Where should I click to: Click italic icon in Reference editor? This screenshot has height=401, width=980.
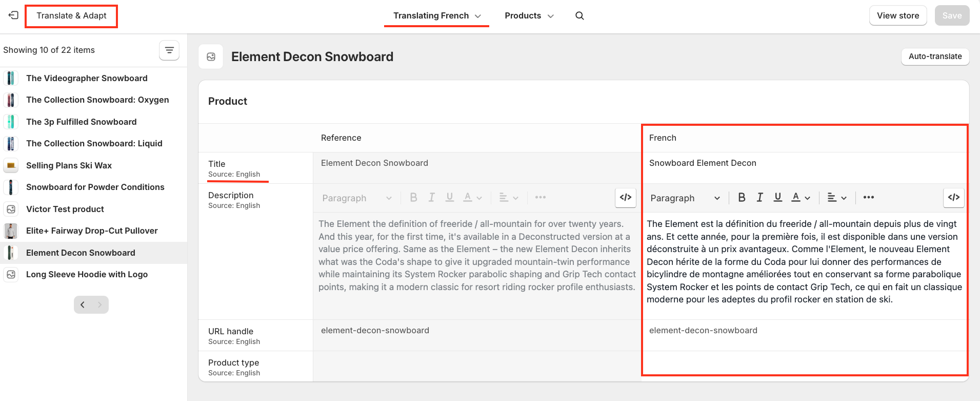[432, 198]
